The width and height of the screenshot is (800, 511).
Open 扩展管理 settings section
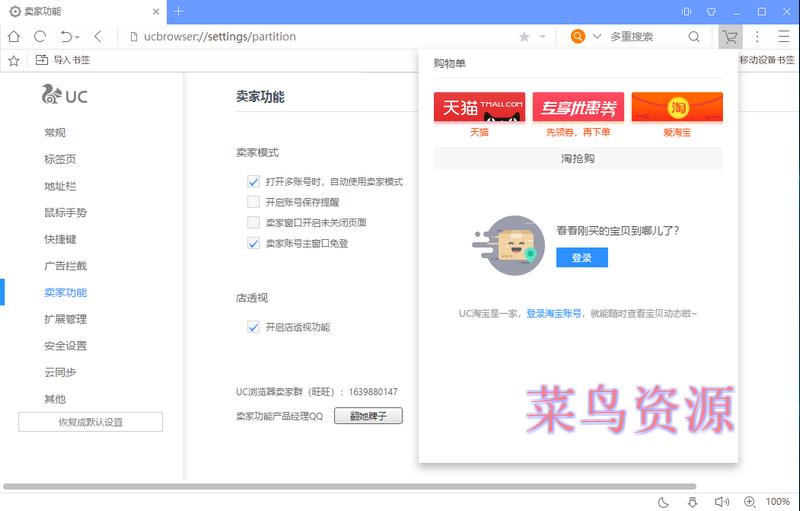pyautogui.click(x=65, y=319)
